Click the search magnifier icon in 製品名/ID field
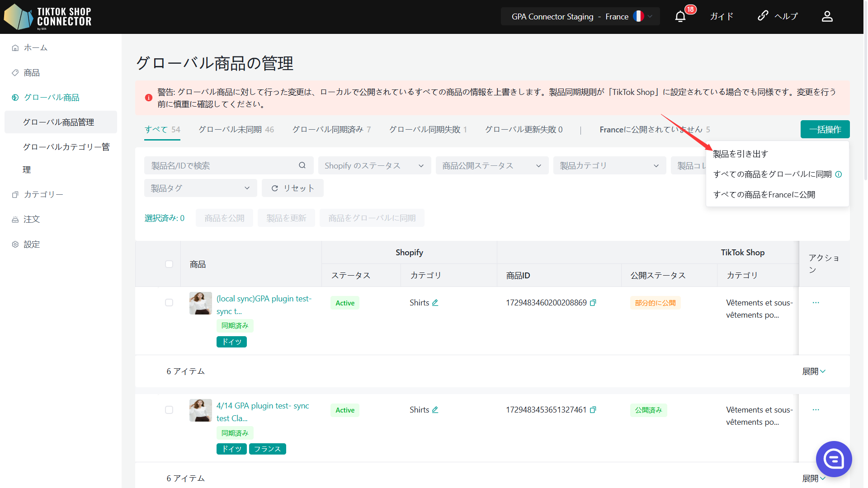 [x=302, y=165]
